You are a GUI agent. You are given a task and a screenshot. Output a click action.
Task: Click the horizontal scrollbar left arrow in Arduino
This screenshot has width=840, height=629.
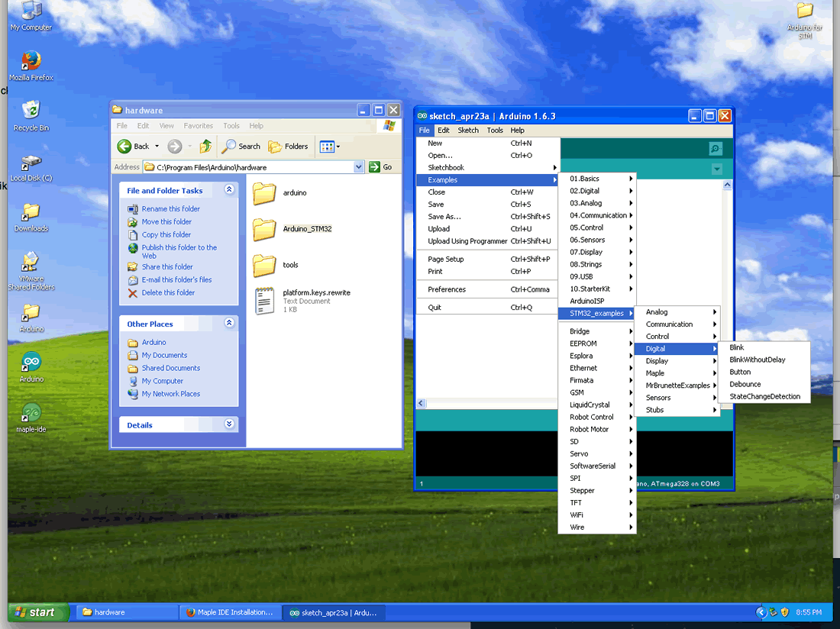pos(422,403)
